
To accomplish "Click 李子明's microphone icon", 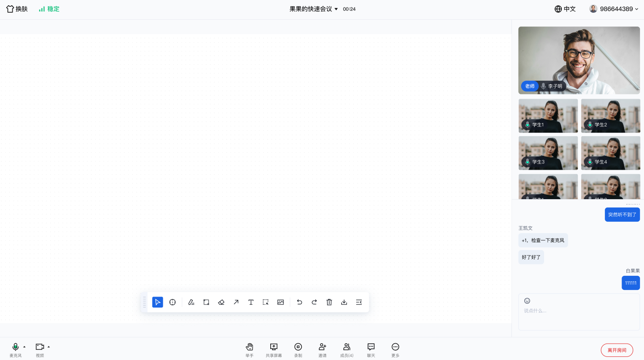I will pos(543,86).
